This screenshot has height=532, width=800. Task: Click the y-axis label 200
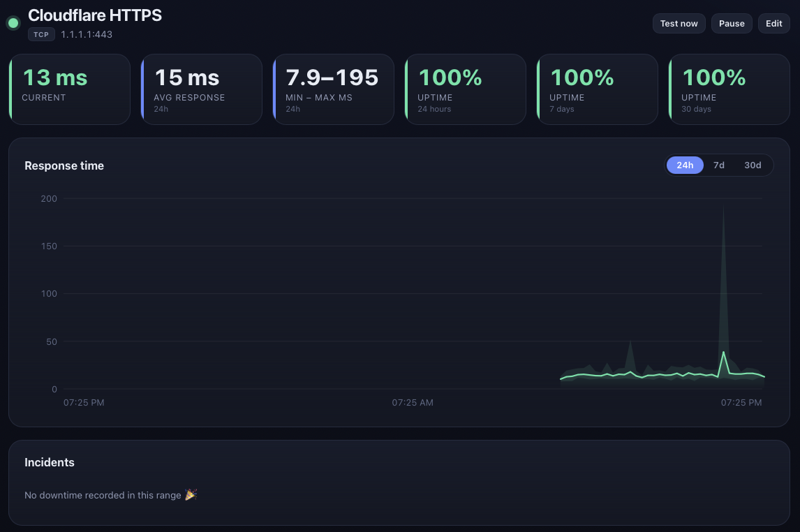tap(49, 198)
